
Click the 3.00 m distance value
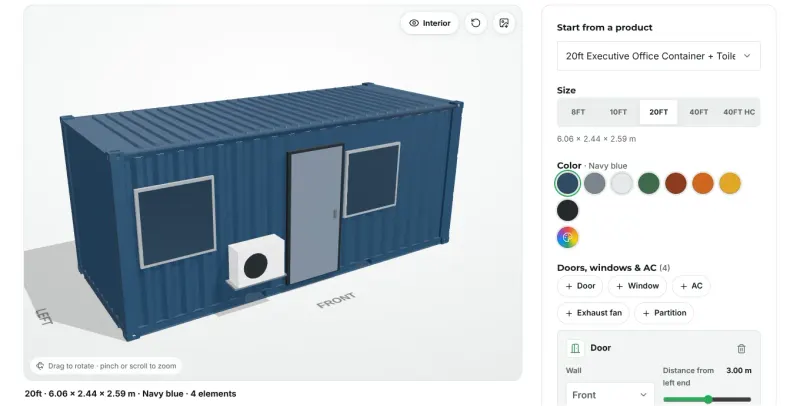[739, 370]
